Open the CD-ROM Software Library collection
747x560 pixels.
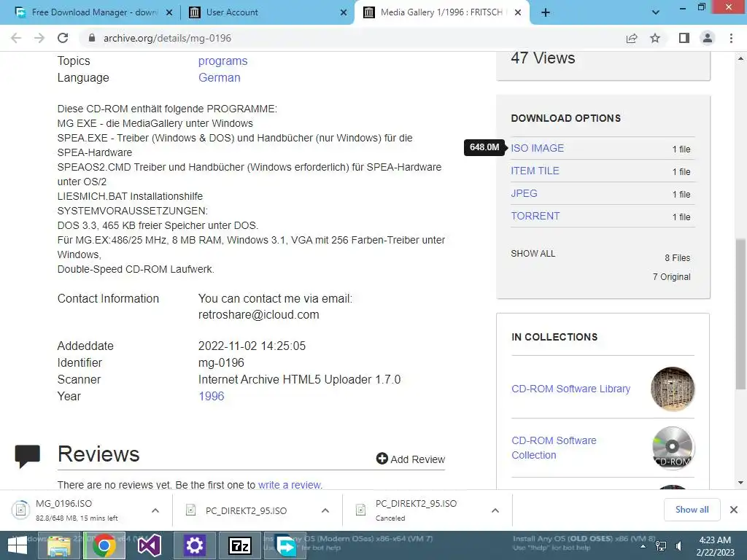[570, 389]
